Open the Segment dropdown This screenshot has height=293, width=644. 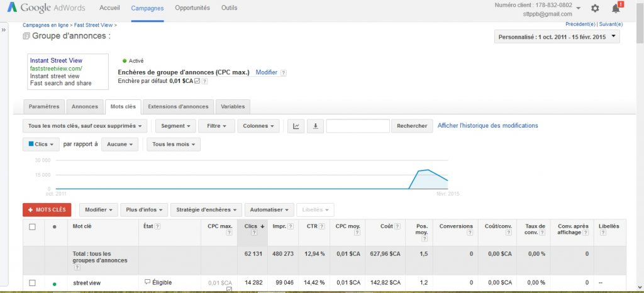coord(176,126)
